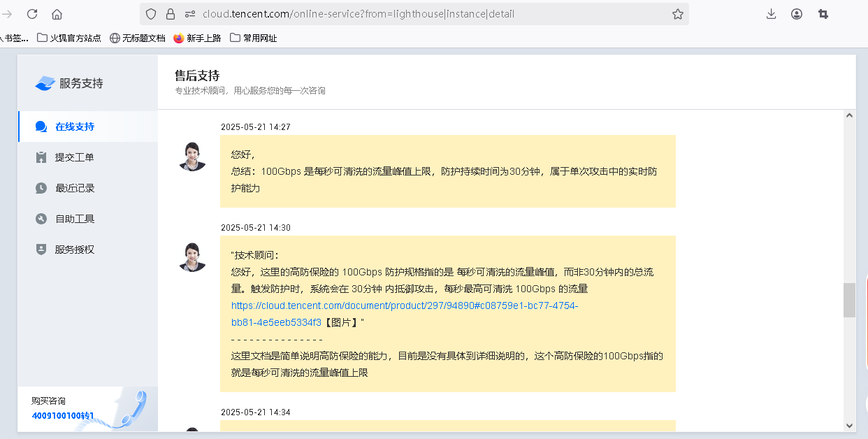Click the 售后支持 heading
This screenshot has height=439, width=868.
[x=197, y=75]
